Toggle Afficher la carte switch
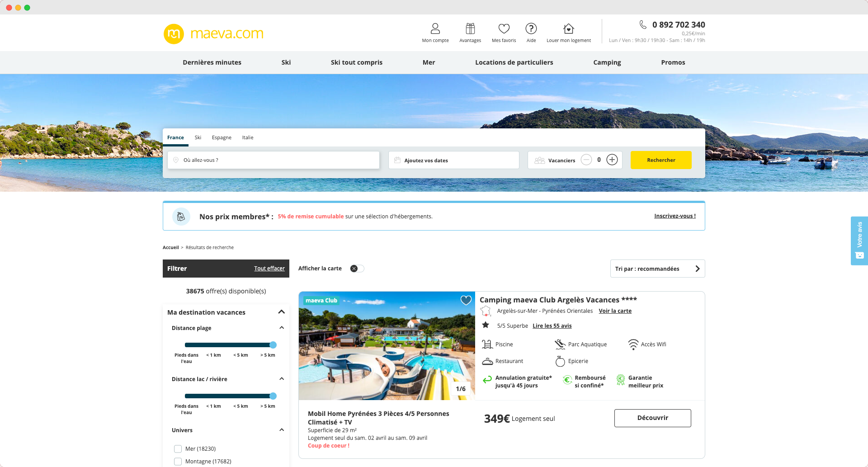 (357, 269)
